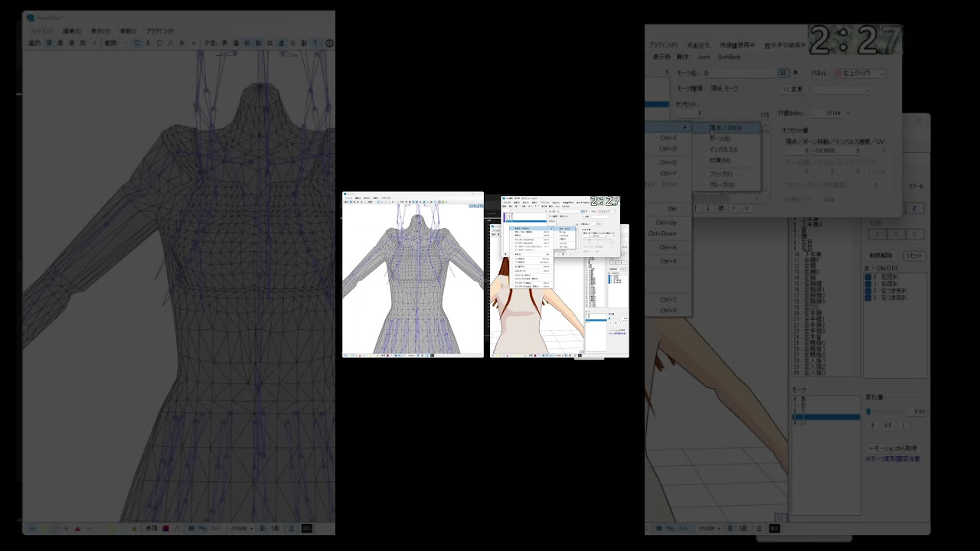The height and width of the screenshot is (551, 980).
Task: Click リセット button in enlarged right panel
Action: [x=914, y=256]
